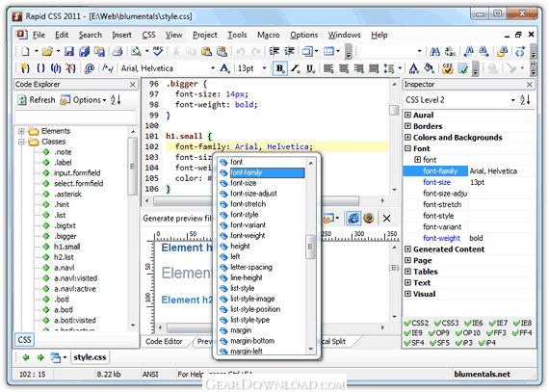Viewport: 549px width, 392px height.
Task: Select the h1.small class in the tree
Action: pyautogui.click(x=66, y=247)
